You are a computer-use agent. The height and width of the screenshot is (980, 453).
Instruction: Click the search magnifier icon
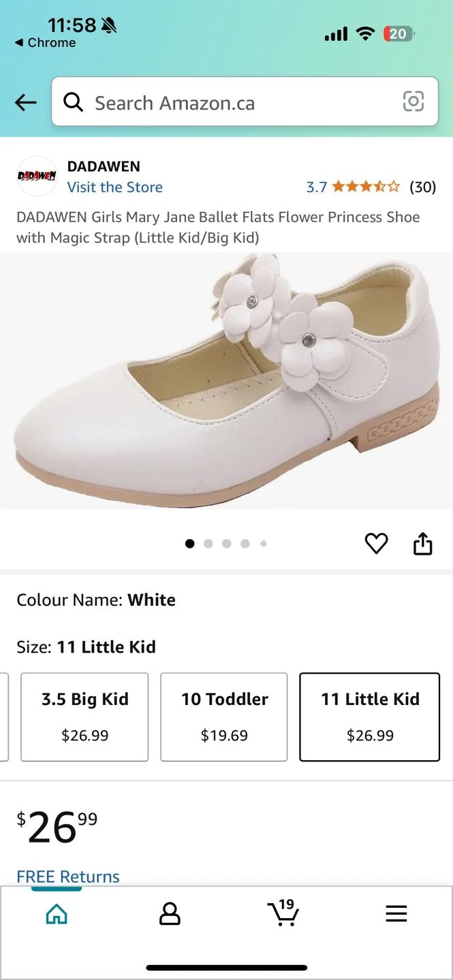coord(73,103)
